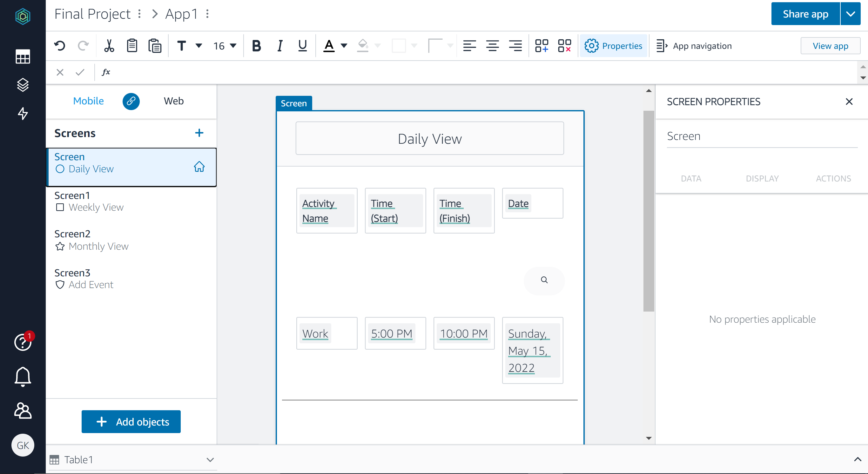
Task: Open the Share app dropdown arrow
Action: point(851,13)
